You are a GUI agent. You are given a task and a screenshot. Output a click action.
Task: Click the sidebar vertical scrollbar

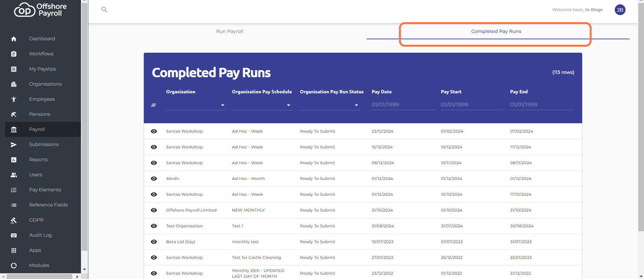coord(84,127)
